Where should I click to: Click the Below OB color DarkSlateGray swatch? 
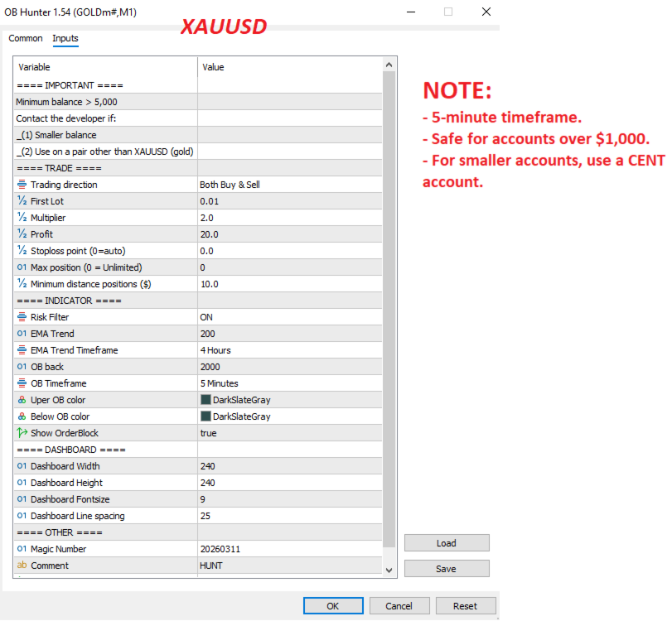pyautogui.click(x=205, y=416)
